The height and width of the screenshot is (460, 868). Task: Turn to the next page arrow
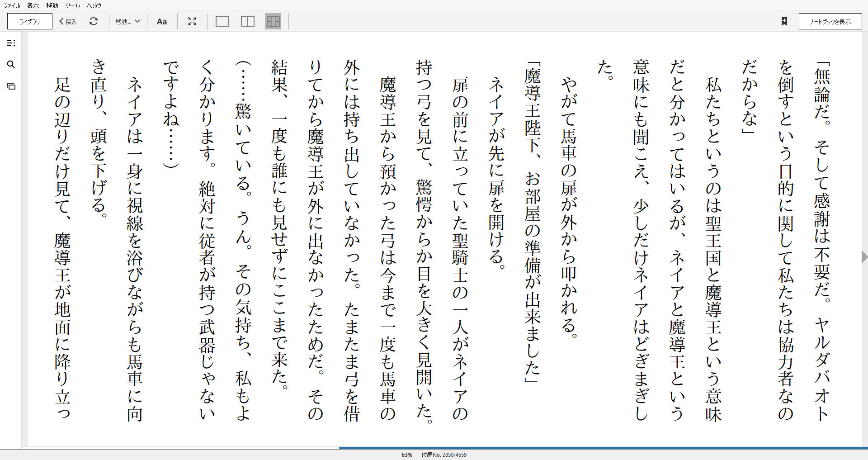click(864, 256)
